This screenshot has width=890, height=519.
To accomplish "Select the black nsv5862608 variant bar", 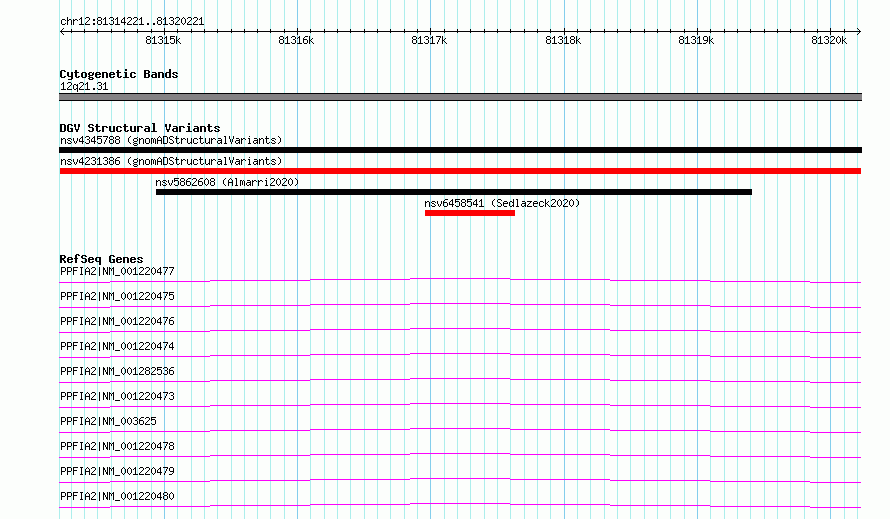I will (454, 192).
